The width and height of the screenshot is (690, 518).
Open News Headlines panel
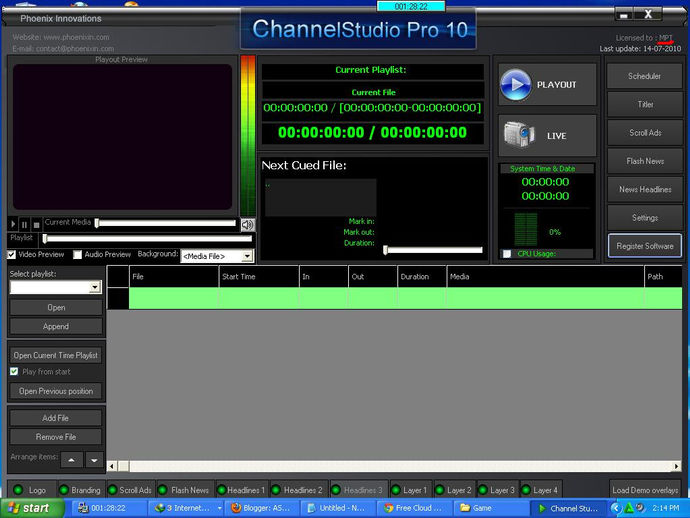point(644,189)
